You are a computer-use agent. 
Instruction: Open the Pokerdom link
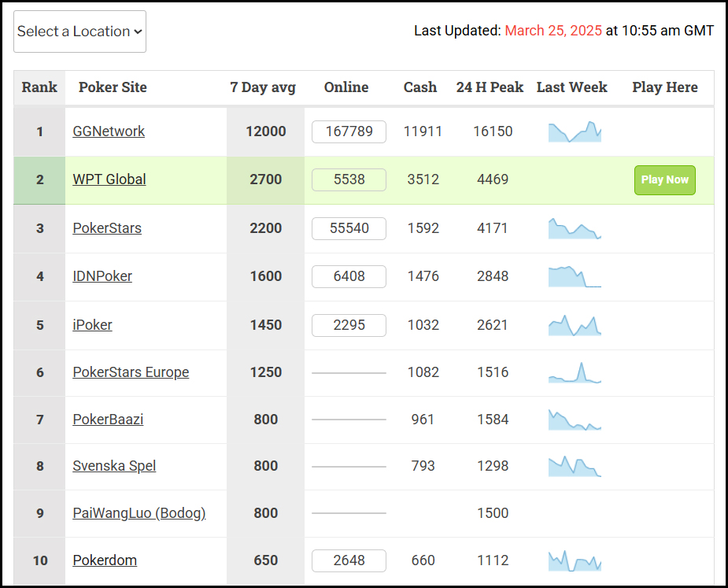(105, 560)
